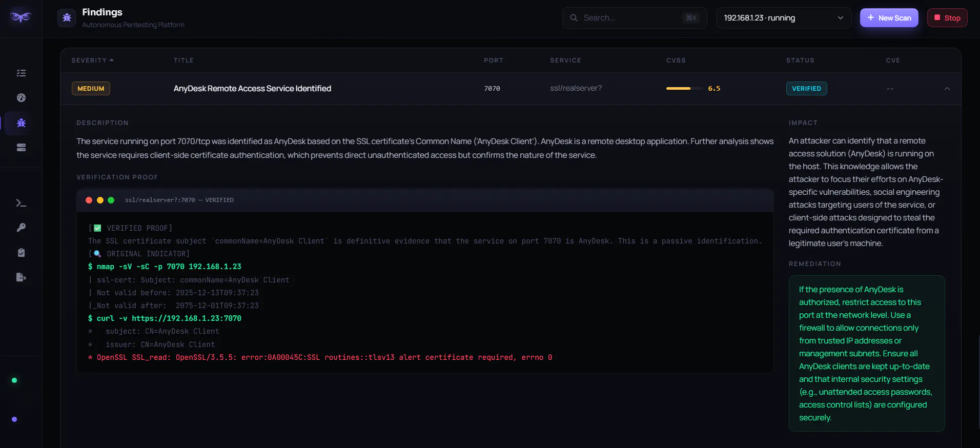Image resolution: width=980 pixels, height=448 pixels.
Task: Click the green dot in proof terminal header
Action: pos(111,200)
